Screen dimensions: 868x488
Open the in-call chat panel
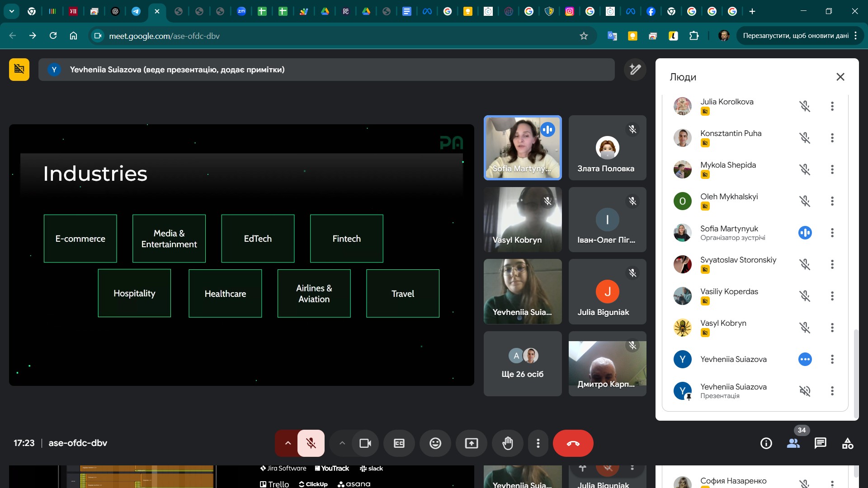point(820,443)
